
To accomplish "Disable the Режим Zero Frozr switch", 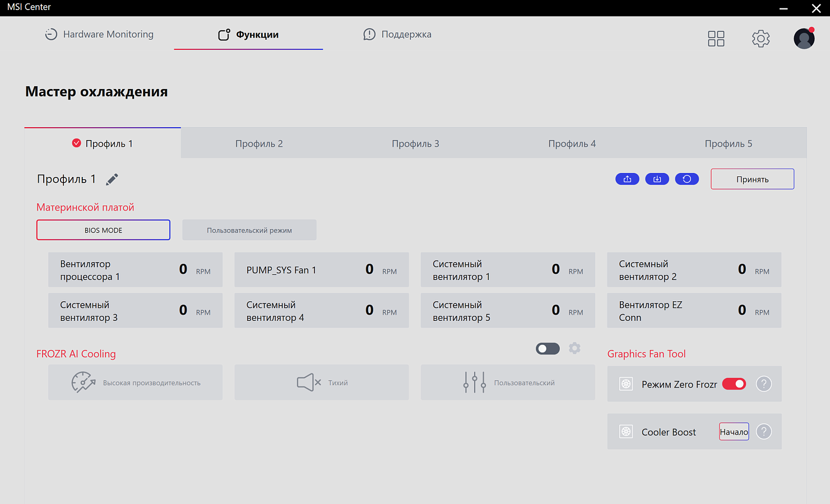I will [x=734, y=384].
